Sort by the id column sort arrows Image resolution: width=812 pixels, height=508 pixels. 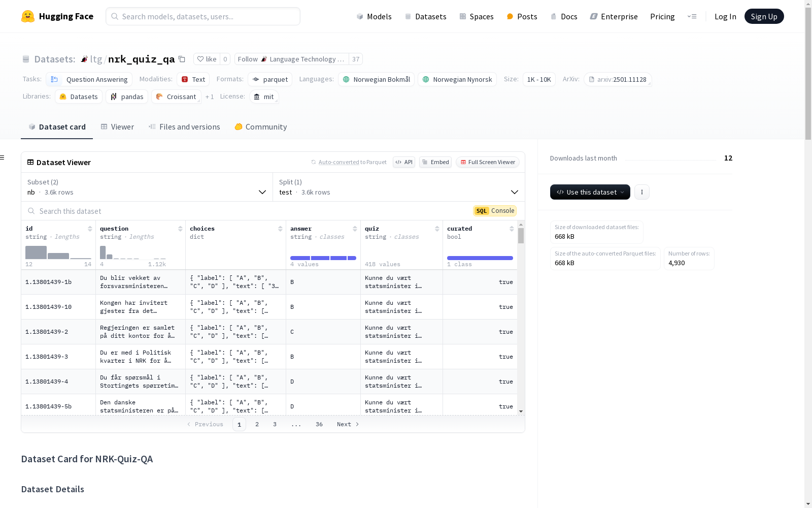90,229
